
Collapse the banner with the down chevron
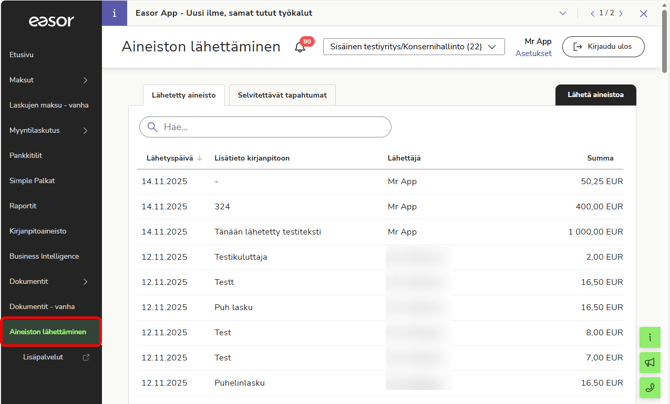tap(563, 13)
